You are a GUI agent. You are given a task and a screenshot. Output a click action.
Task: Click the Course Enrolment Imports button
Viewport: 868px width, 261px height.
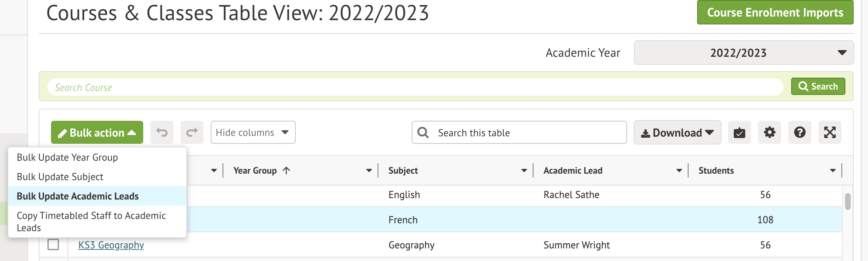[x=775, y=13]
